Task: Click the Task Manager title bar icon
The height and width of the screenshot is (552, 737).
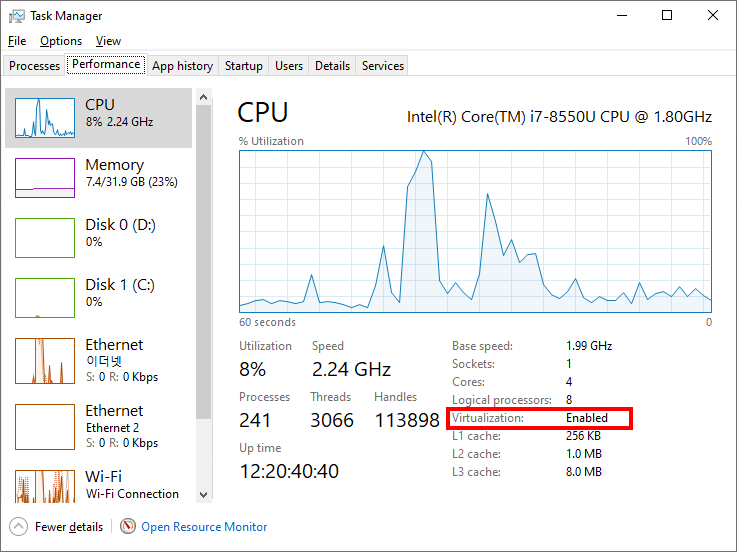Action: [17, 16]
